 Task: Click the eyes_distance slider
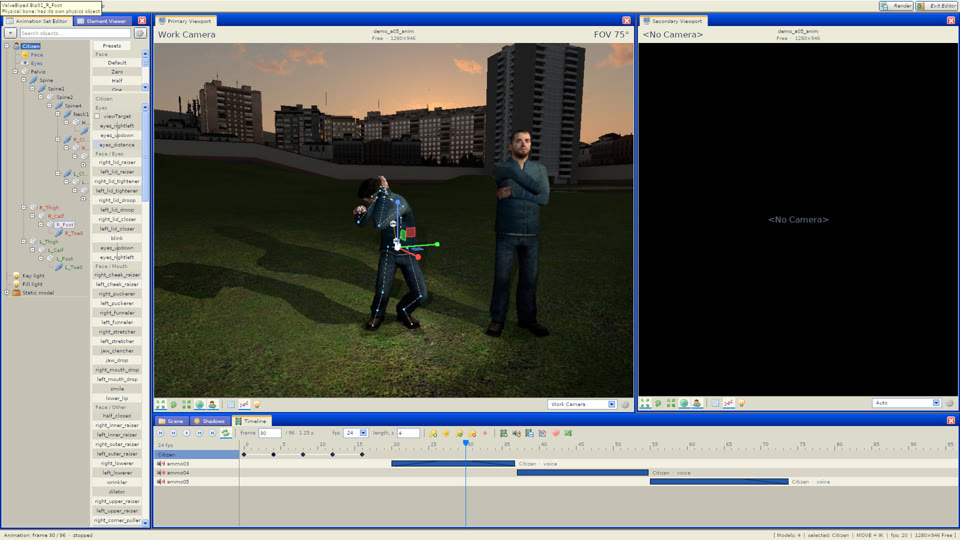point(117,144)
